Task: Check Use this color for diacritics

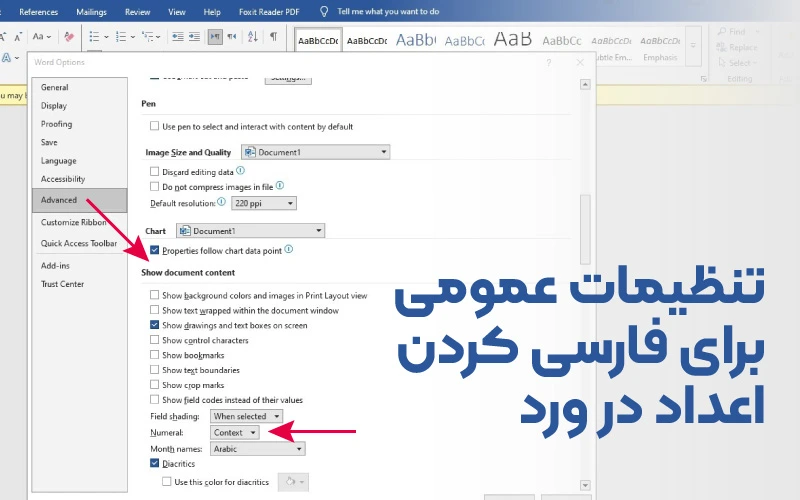Action: pyautogui.click(x=167, y=481)
